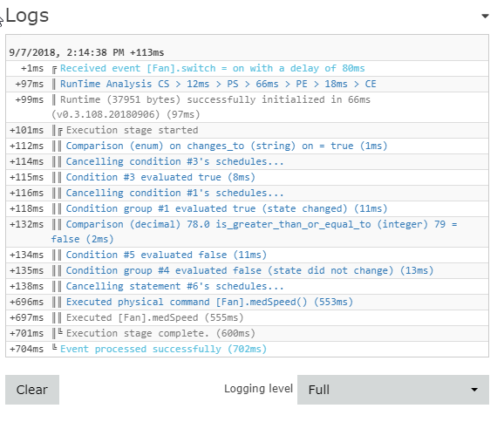Click the Logging level dropdown arrow

point(473,390)
